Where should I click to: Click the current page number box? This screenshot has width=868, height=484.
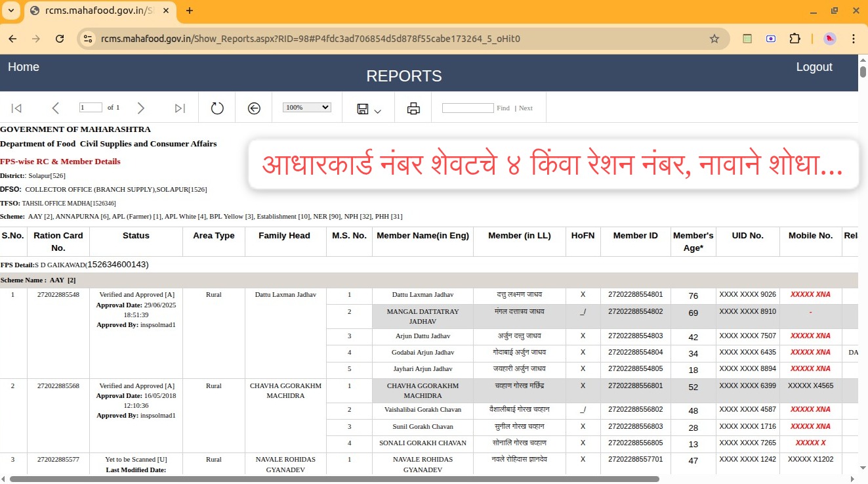pos(91,107)
